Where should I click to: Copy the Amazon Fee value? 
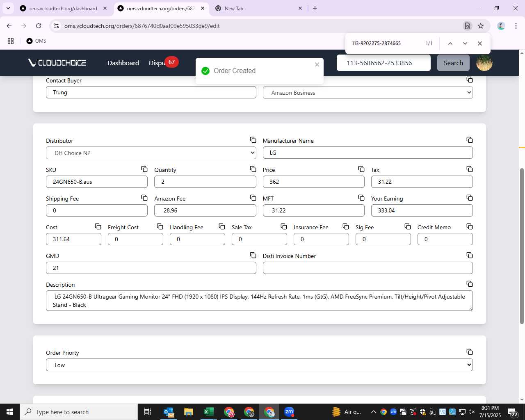click(x=253, y=198)
